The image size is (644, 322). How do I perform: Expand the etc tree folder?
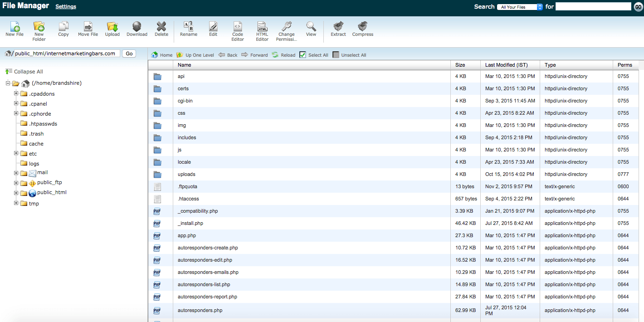[x=16, y=153]
